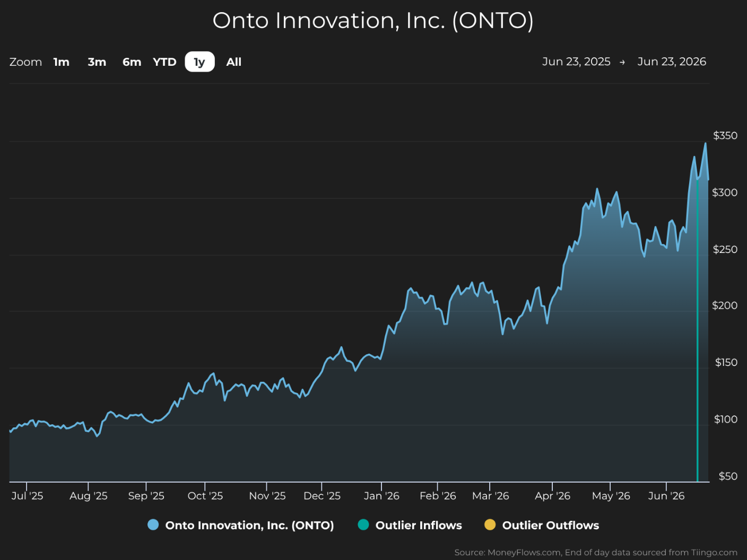Click the Mar '26 axis label

490,496
